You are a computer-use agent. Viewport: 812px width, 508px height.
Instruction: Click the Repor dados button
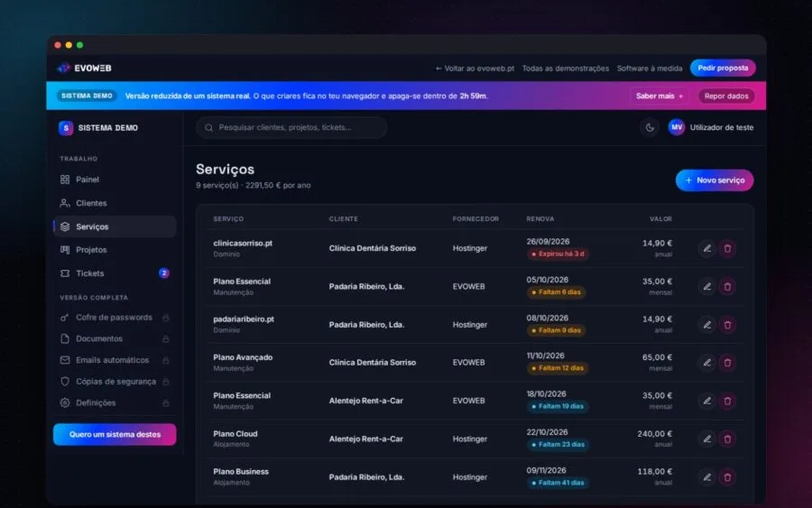[x=726, y=96]
